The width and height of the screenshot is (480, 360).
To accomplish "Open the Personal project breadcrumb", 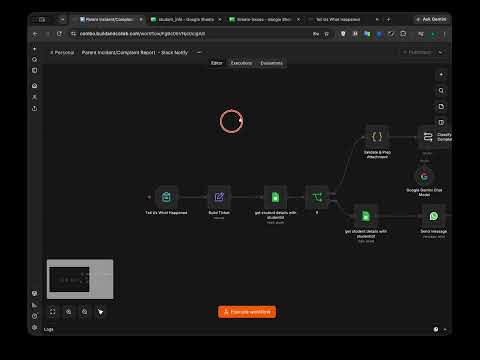I will pos(62,53).
